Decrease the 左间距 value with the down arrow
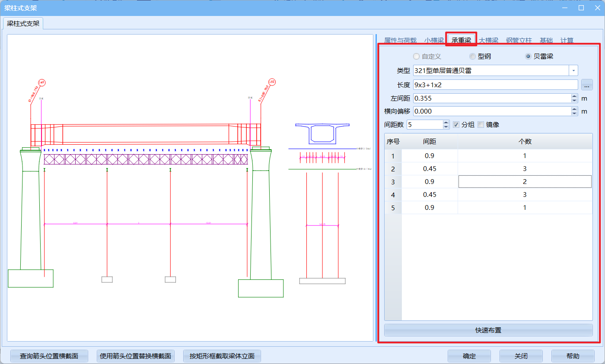Image resolution: width=605 pixels, height=364 pixels. coord(574,101)
